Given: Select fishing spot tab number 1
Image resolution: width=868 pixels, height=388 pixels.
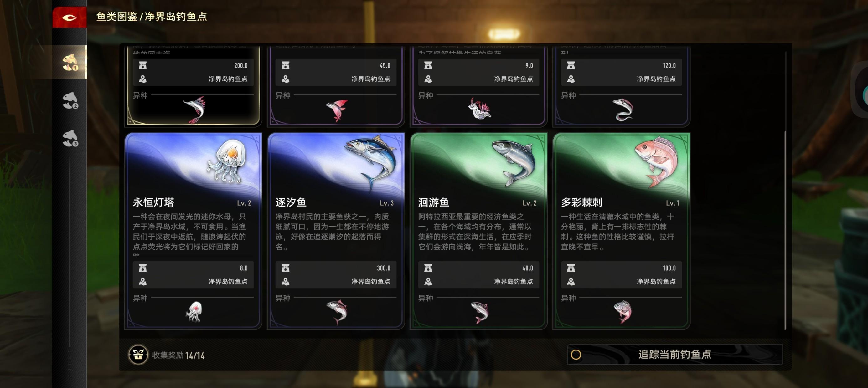Looking at the screenshot, I should point(70,62).
